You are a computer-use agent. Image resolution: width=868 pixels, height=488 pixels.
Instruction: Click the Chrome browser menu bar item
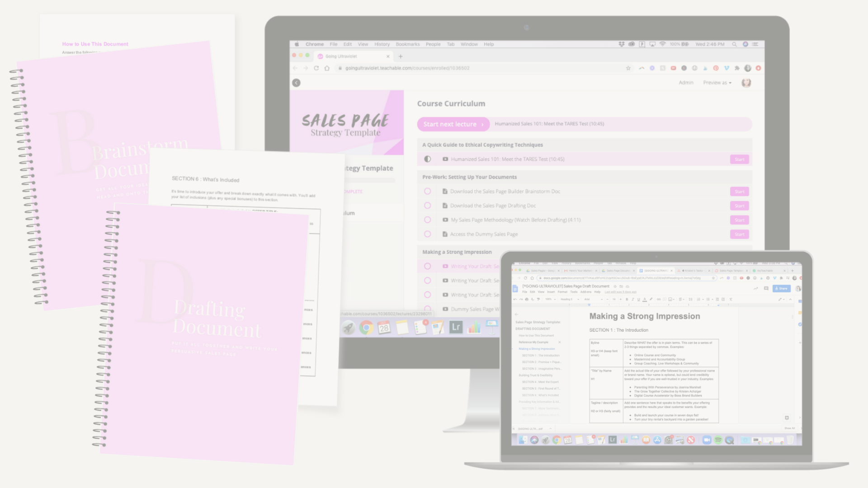(315, 43)
